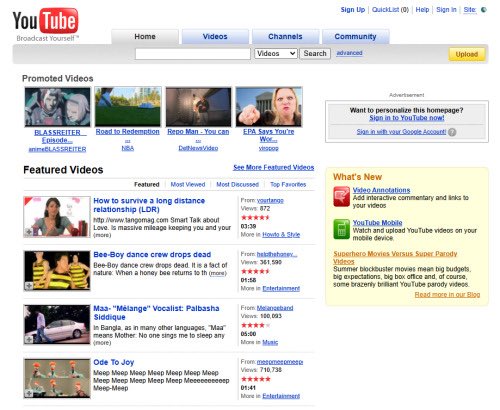
Task: Click the help question mark icon beside Google Account
Action: (x=452, y=132)
